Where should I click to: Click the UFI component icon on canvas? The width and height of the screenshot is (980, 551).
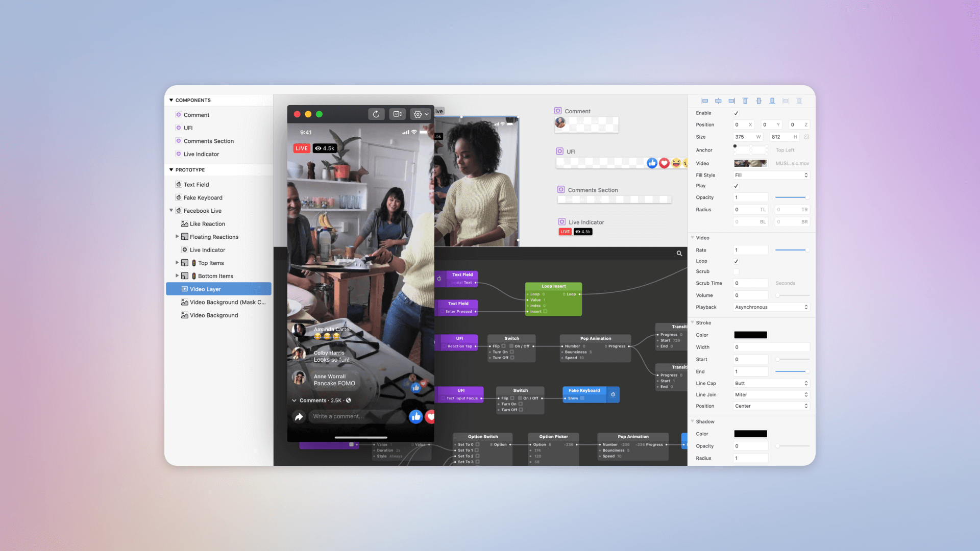click(560, 151)
